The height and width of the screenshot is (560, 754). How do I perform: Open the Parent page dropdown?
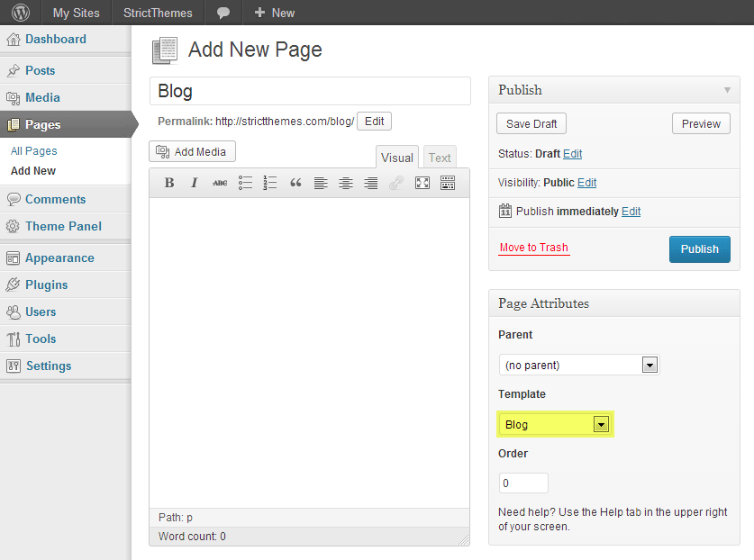[x=579, y=365]
